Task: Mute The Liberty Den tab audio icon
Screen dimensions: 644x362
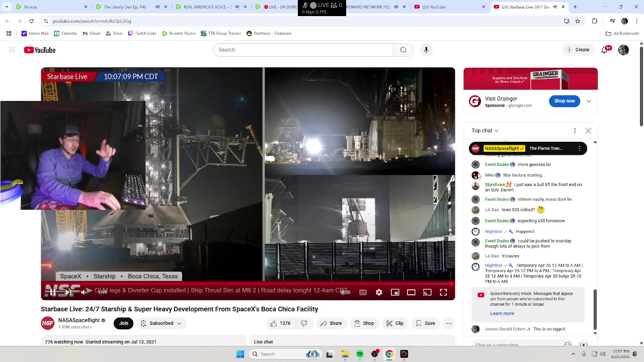Action: click(157, 7)
